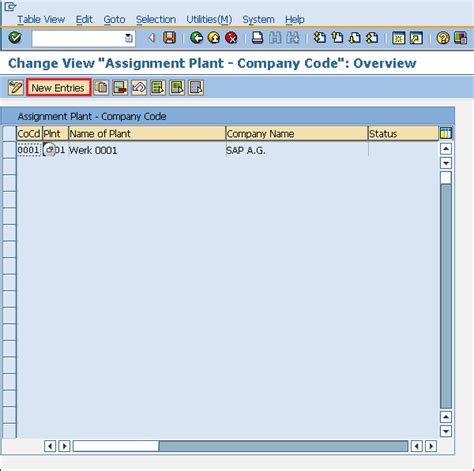This screenshot has width=474, height=471.
Task: Click the horizontal scrollbar thumb
Action: pyautogui.click(x=116, y=446)
